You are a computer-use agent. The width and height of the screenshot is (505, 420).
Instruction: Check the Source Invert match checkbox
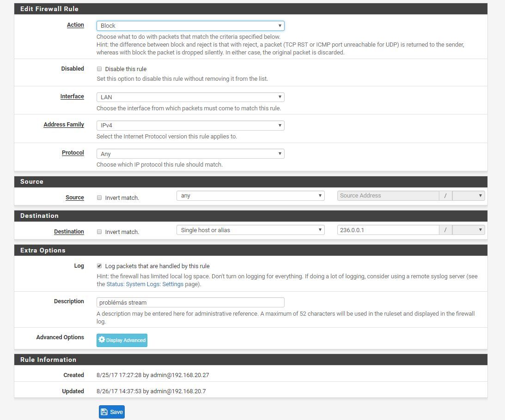point(99,198)
